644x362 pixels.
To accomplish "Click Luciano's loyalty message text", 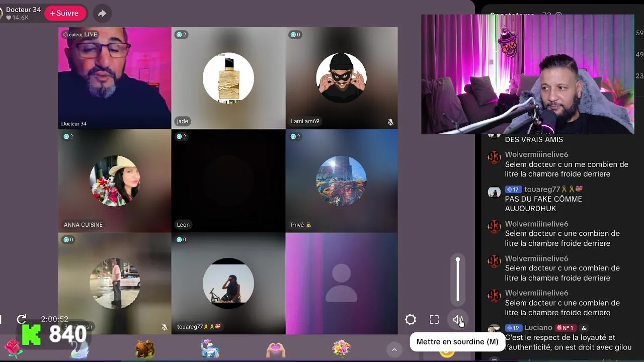I will click(x=568, y=342).
